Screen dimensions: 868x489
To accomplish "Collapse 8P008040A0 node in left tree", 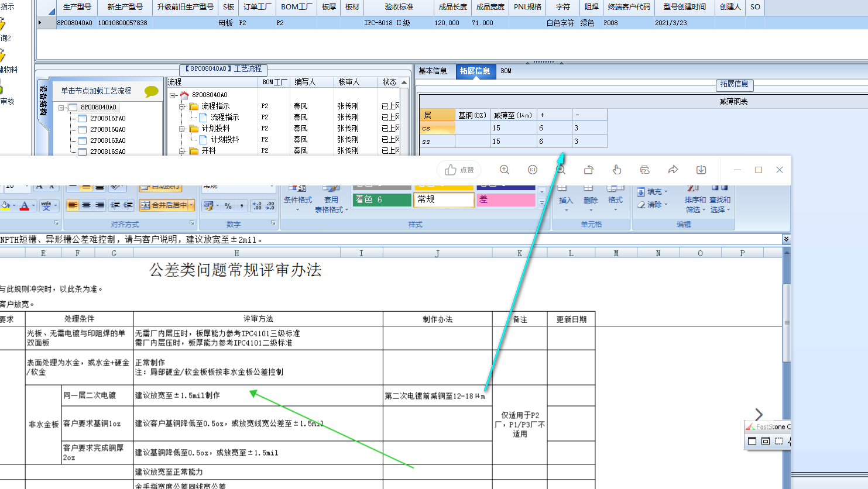I will [x=61, y=108].
